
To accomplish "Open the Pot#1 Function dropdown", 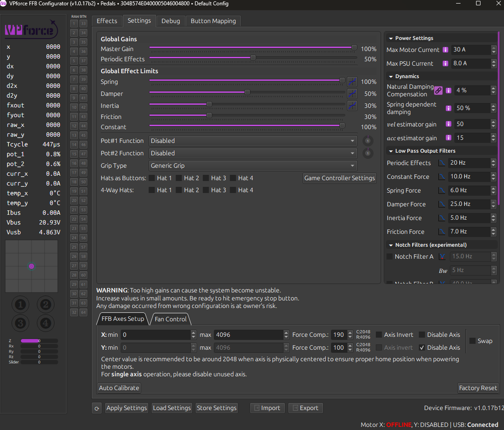I will (252, 141).
